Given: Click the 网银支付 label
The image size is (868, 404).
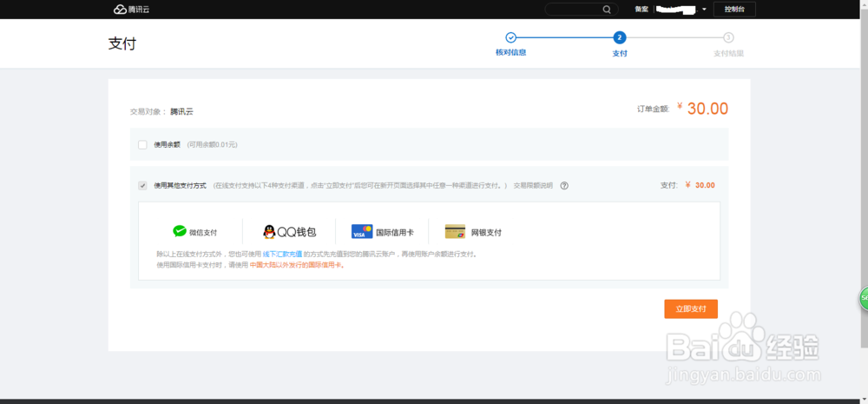Looking at the screenshot, I should click(x=486, y=233).
